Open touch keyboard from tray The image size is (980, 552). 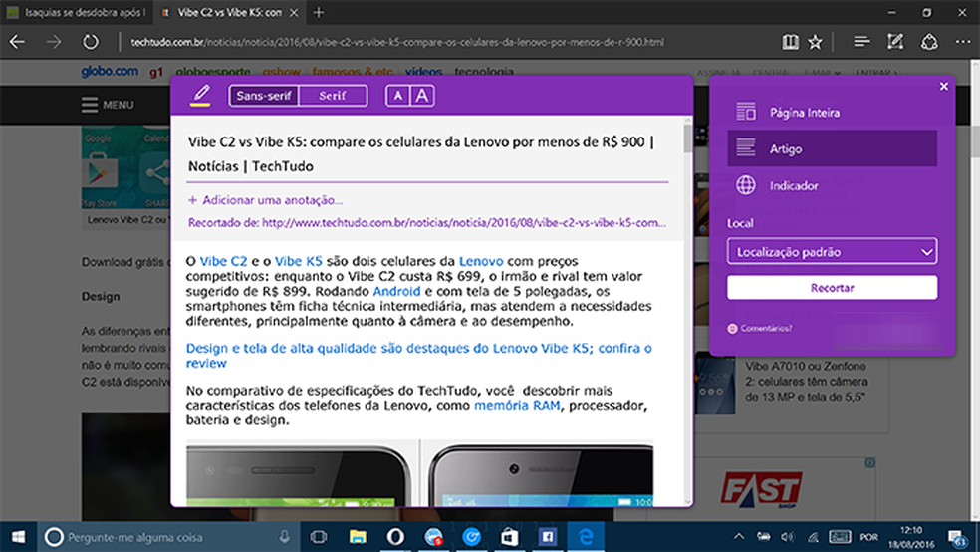click(840, 537)
